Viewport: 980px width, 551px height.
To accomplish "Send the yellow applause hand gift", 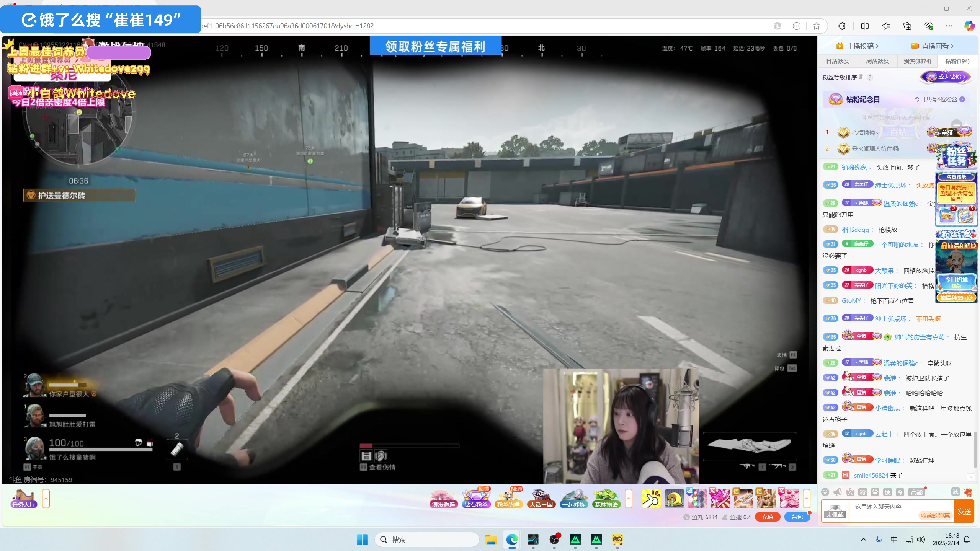I will pyautogui.click(x=651, y=499).
